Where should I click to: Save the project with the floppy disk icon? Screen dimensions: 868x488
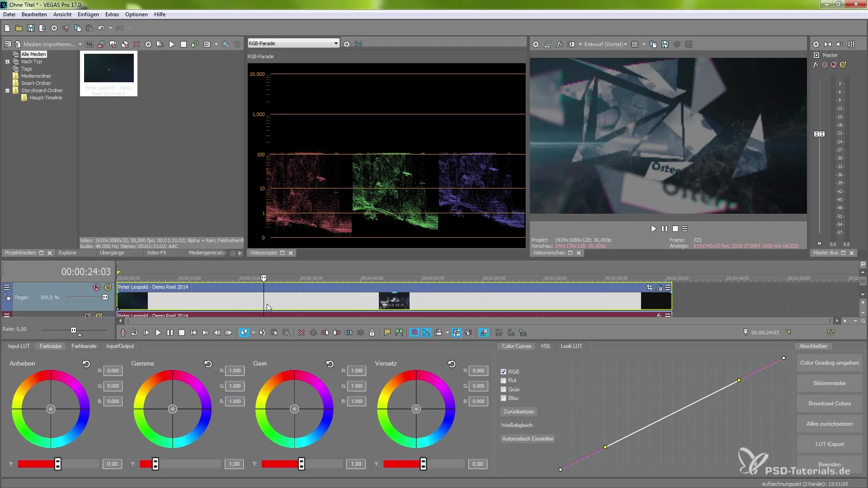(x=30, y=28)
